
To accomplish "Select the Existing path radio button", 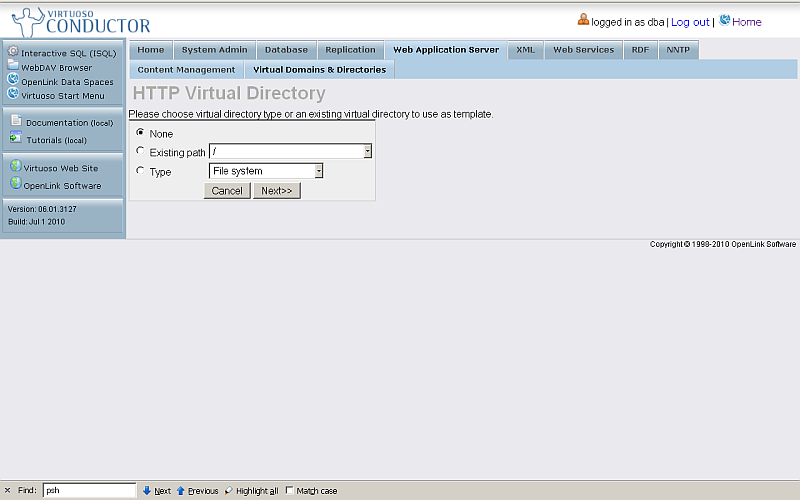I will pos(140,151).
